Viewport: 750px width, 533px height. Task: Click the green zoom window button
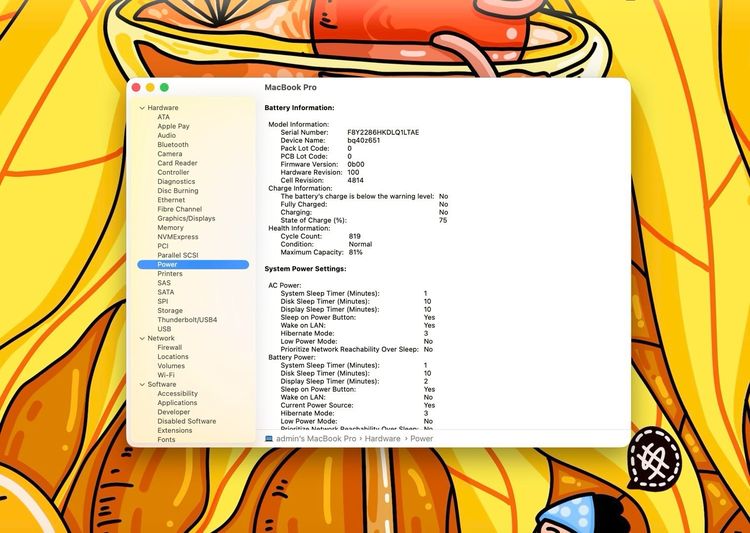point(164,88)
